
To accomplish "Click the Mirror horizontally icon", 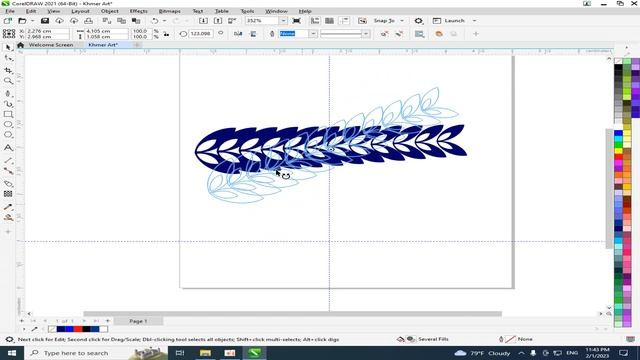I will pyautogui.click(x=238, y=34).
